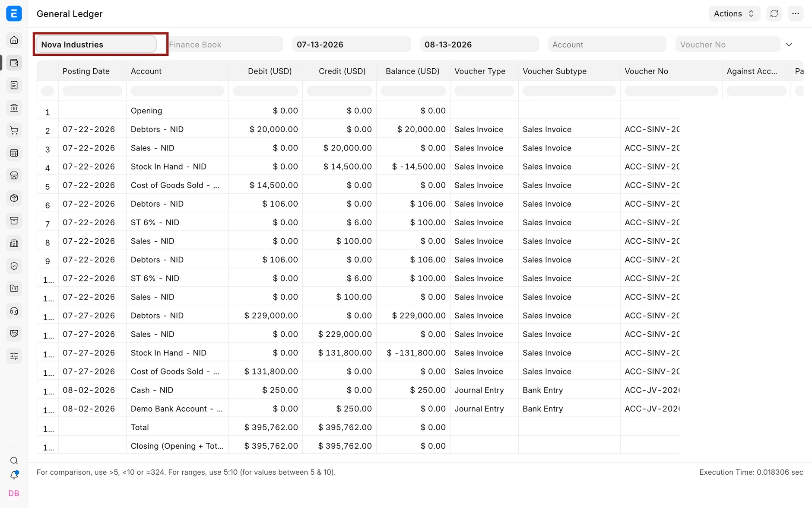Open the 07-13-2026 from-date field
Viewport: 812px width, 508px height.
[351, 45]
